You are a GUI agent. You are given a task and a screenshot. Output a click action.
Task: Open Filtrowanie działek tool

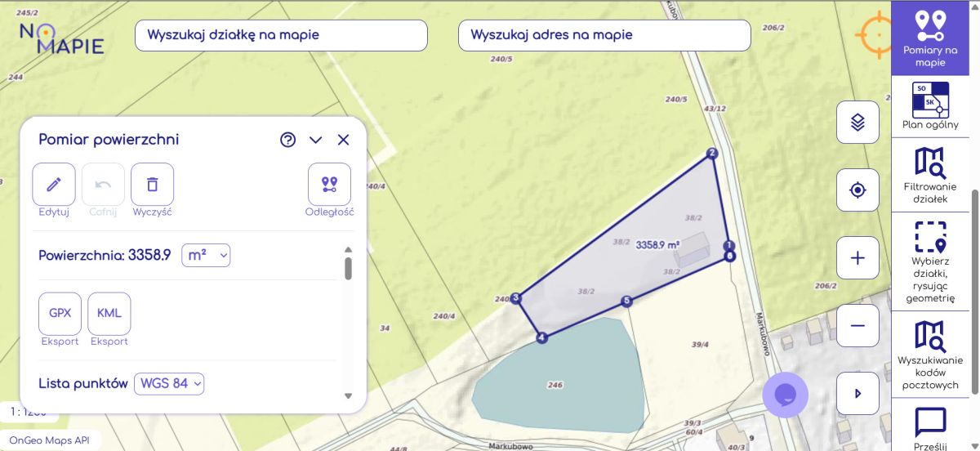click(929, 175)
